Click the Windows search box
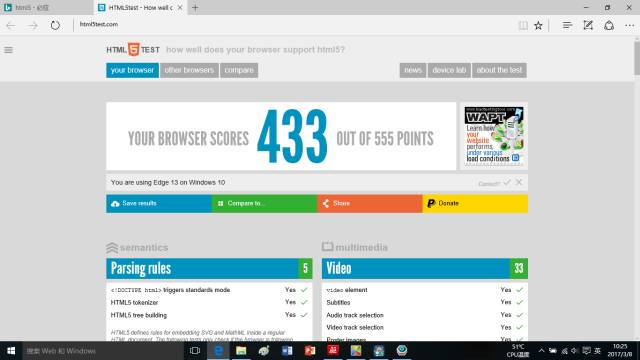This screenshot has height=360, width=640. tap(103, 351)
